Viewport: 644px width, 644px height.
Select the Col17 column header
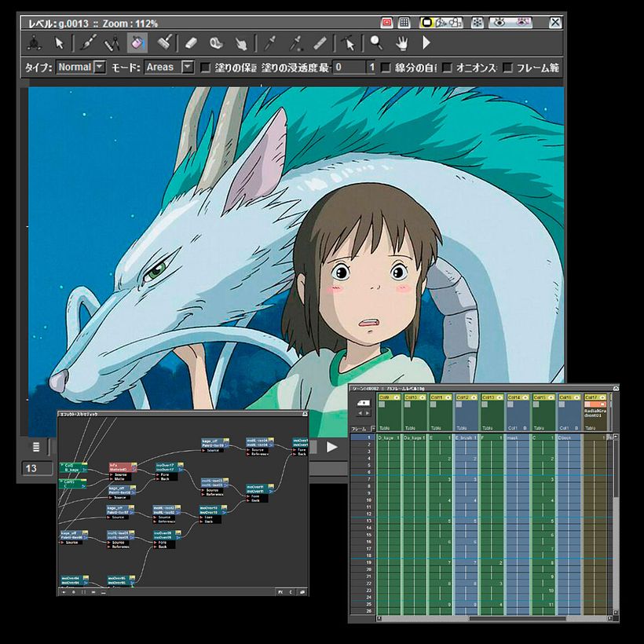point(592,397)
